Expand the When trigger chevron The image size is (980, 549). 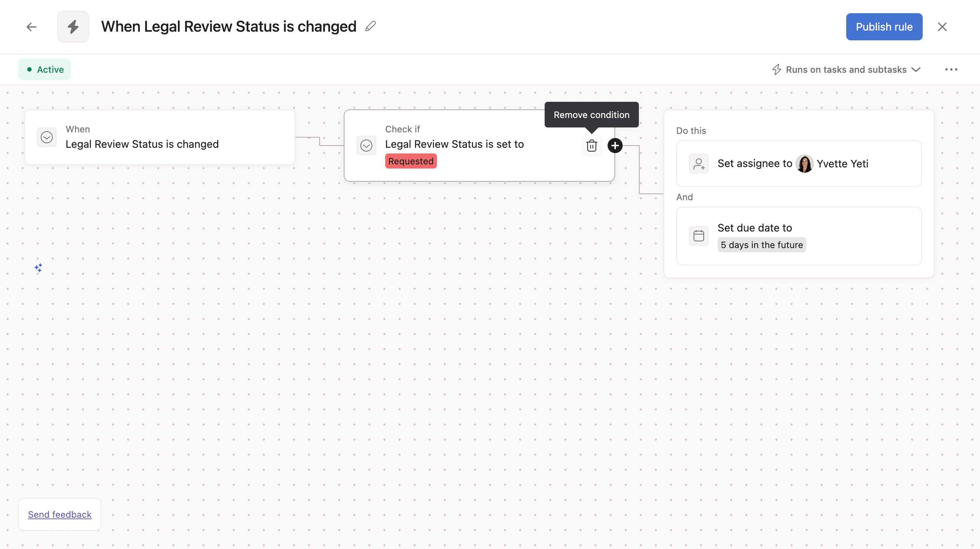click(x=47, y=137)
